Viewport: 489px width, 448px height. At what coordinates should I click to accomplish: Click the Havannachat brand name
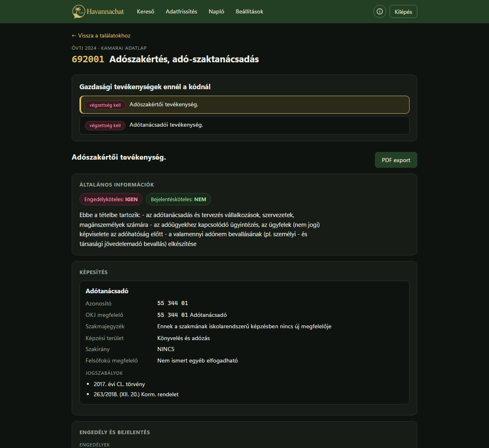click(x=105, y=11)
